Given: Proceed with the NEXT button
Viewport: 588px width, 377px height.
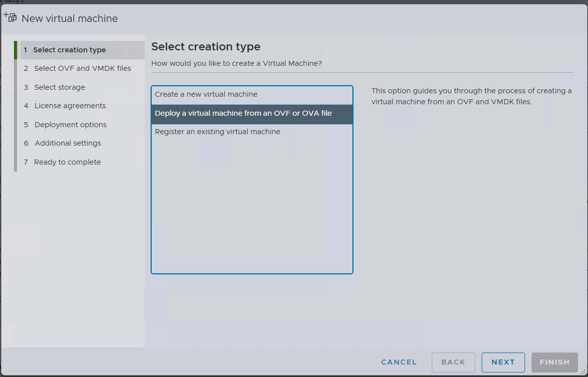Looking at the screenshot, I should pyautogui.click(x=503, y=363).
